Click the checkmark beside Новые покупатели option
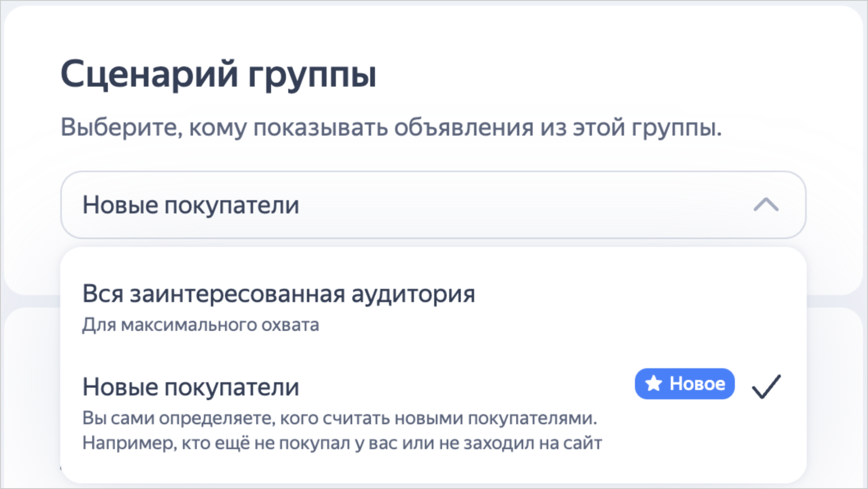 766,386
